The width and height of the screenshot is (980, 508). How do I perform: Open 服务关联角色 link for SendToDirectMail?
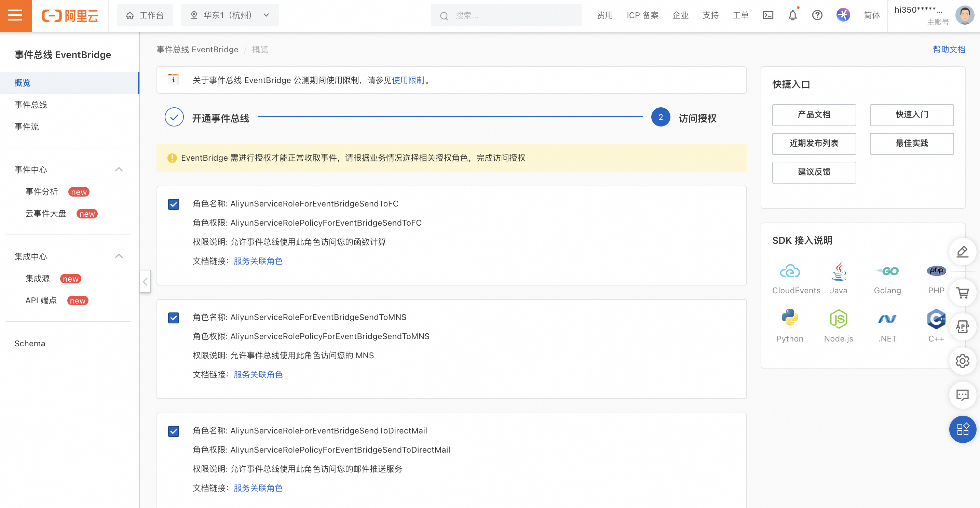coord(258,488)
